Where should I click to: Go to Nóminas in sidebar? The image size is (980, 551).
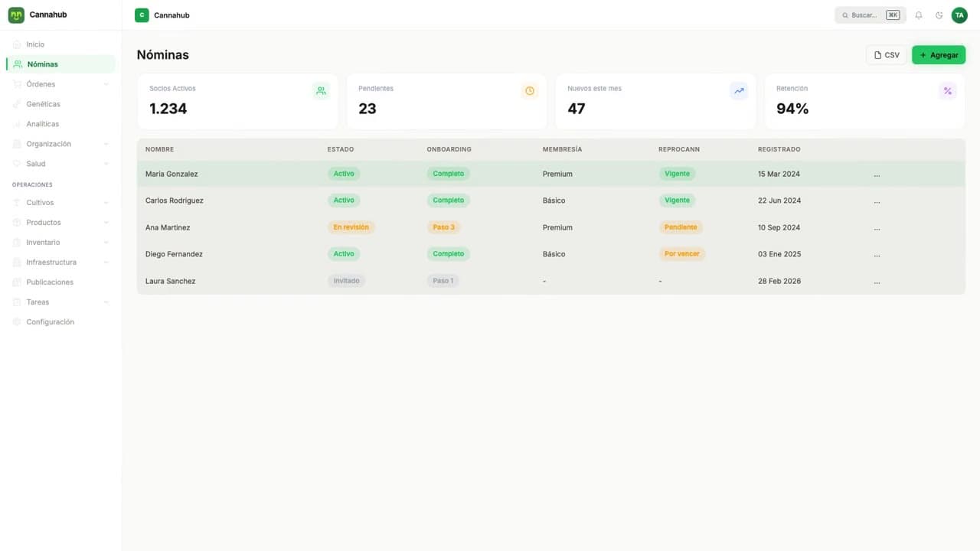(61, 64)
